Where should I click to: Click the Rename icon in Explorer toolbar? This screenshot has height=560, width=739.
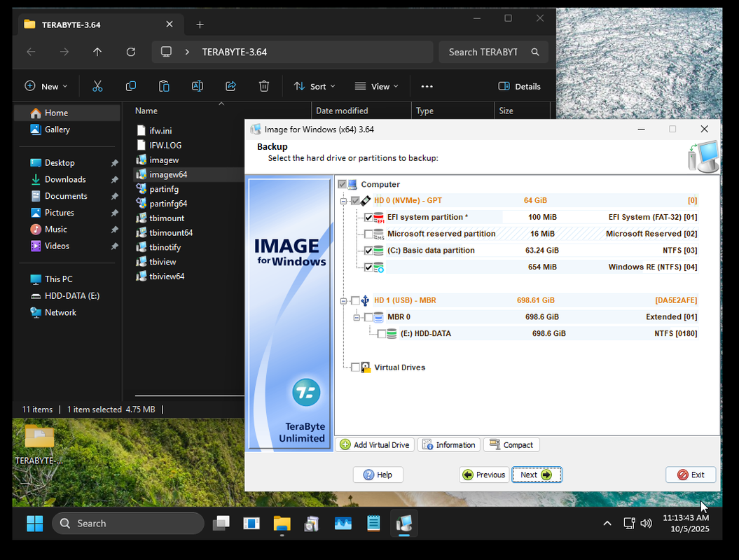(x=198, y=86)
